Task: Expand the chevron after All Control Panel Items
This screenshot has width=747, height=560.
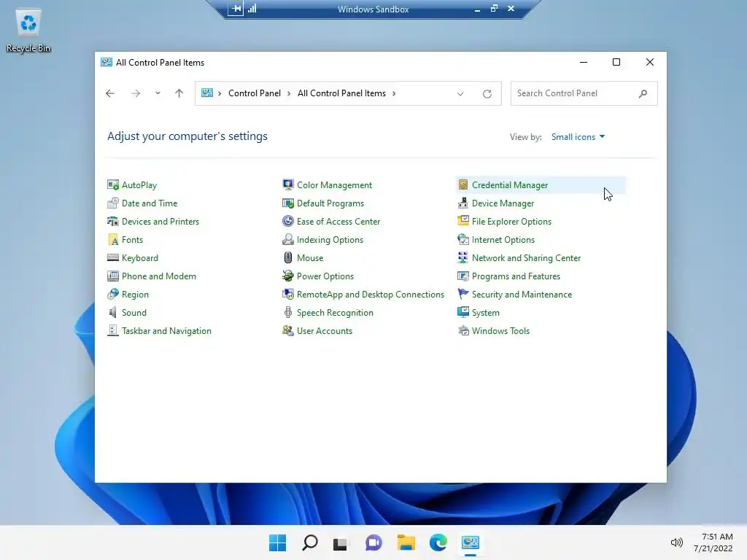Action: tap(394, 93)
